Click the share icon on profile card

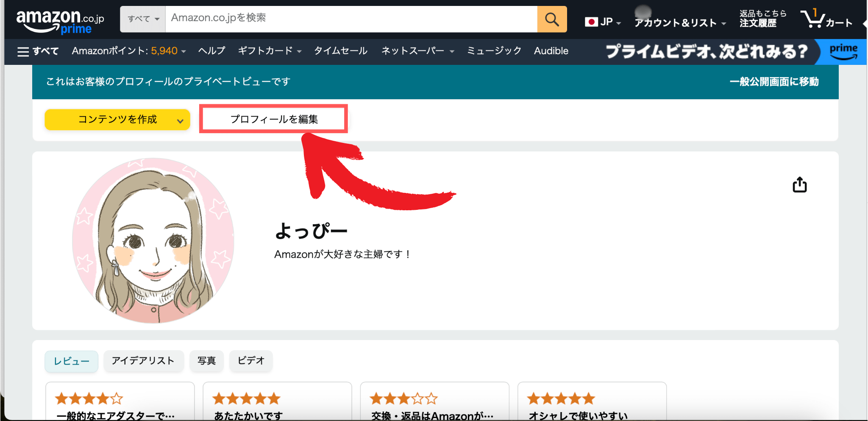pyautogui.click(x=800, y=185)
